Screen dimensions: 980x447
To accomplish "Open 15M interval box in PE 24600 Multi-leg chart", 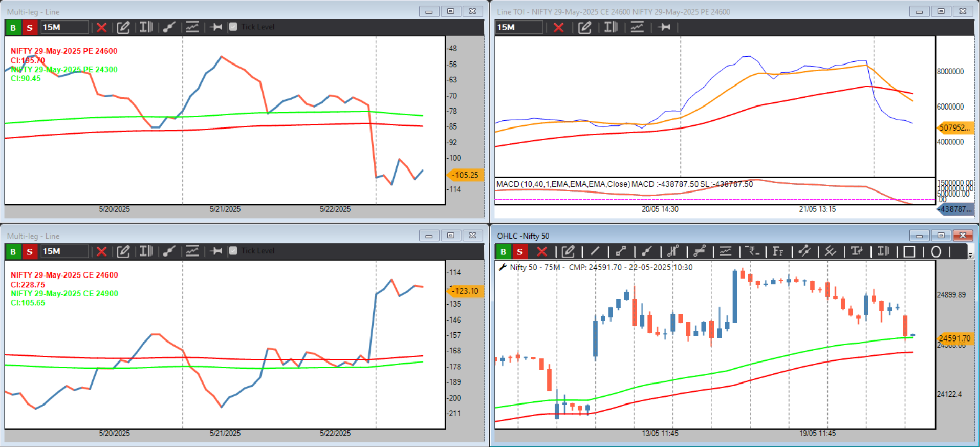I will (64, 27).
